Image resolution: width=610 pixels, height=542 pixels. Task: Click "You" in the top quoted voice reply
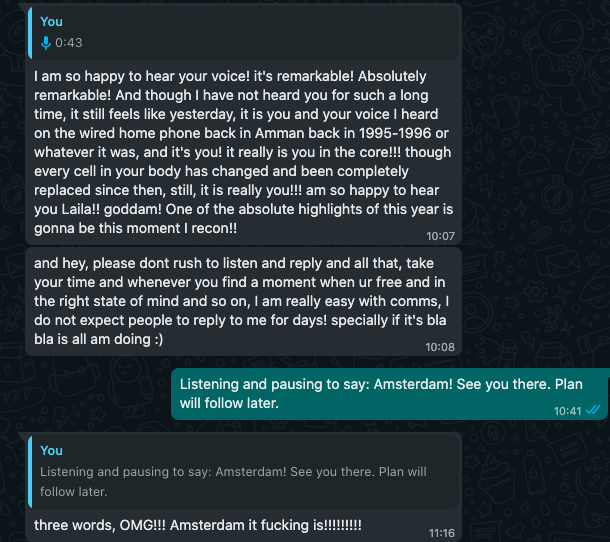point(51,21)
